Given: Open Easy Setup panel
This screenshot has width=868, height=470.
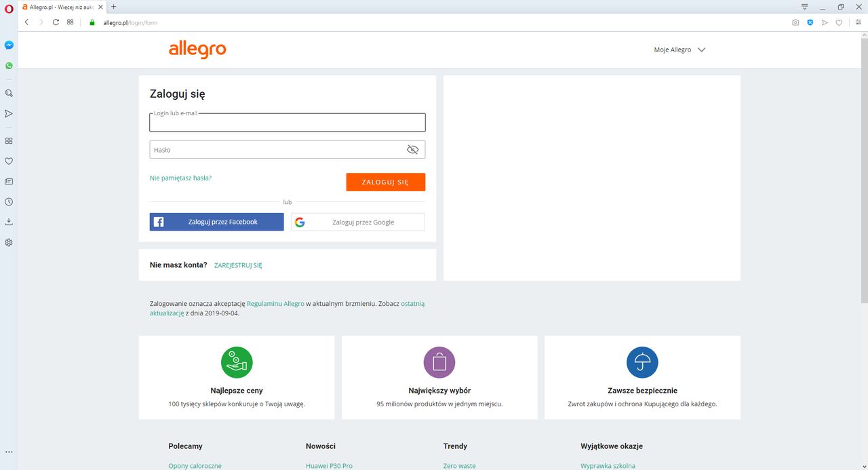Looking at the screenshot, I should [858, 22].
